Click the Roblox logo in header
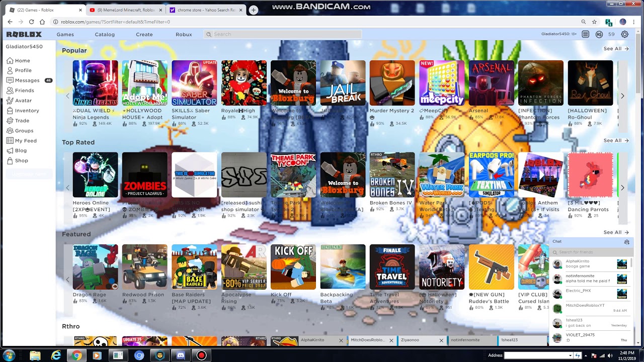Screen dimensions: 644x362 [x=24, y=34]
